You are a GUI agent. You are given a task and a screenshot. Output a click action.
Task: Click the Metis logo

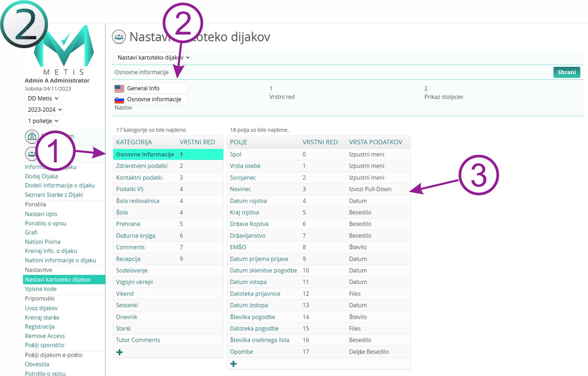(x=64, y=48)
